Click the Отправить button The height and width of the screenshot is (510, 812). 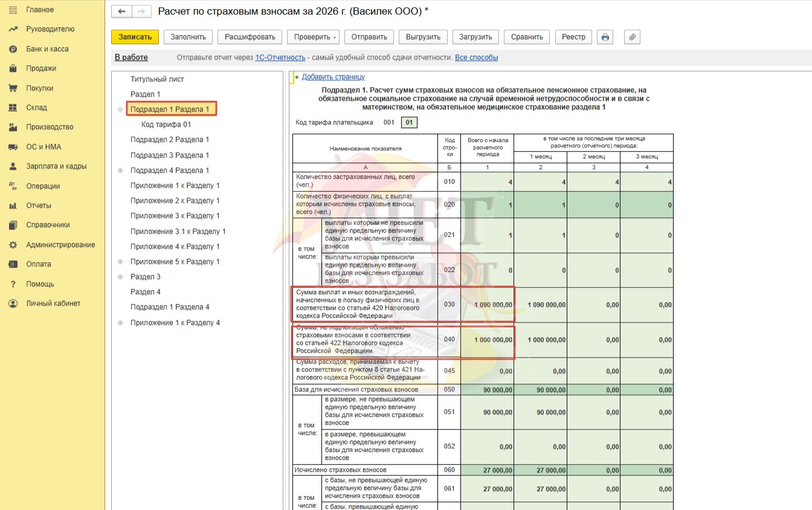click(369, 37)
